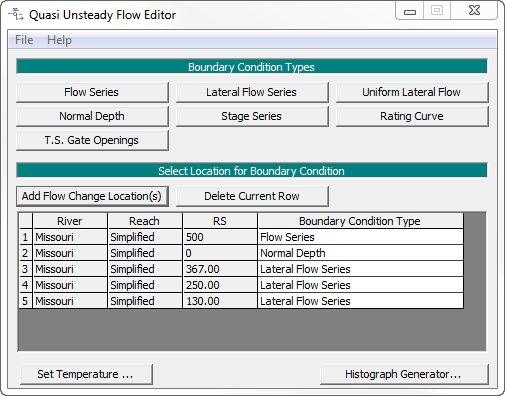The width and height of the screenshot is (505, 396).
Task: Select row header 3 in the table
Action: (25, 269)
